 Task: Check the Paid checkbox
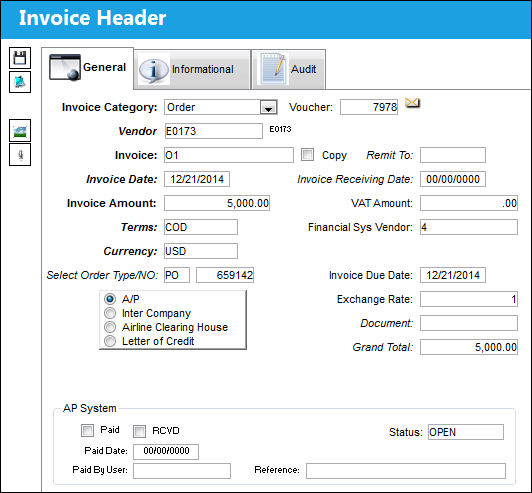tap(88, 431)
